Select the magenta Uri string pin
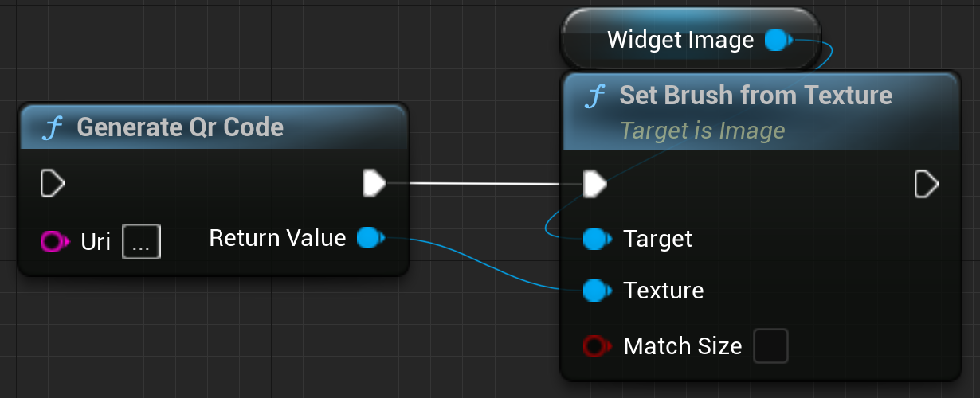980x398 pixels. tap(53, 240)
